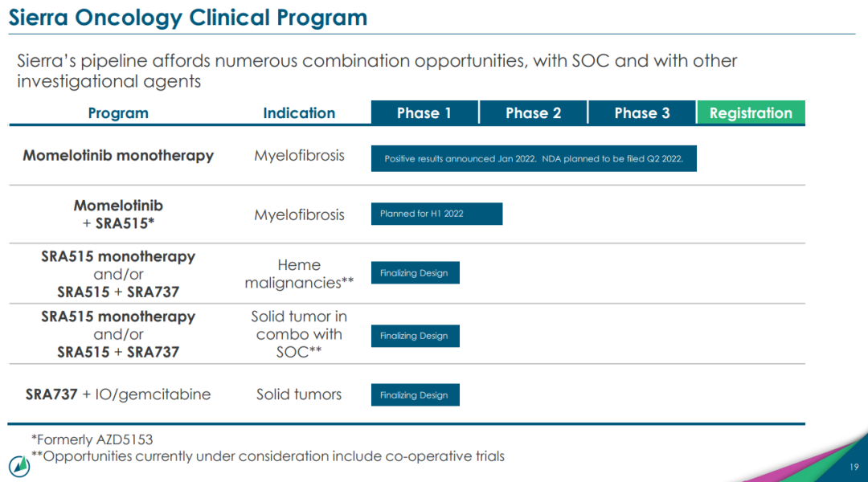Click the Heme malignancies indication text
The height and width of the screenshot is (482, 868).
[299, 274]
